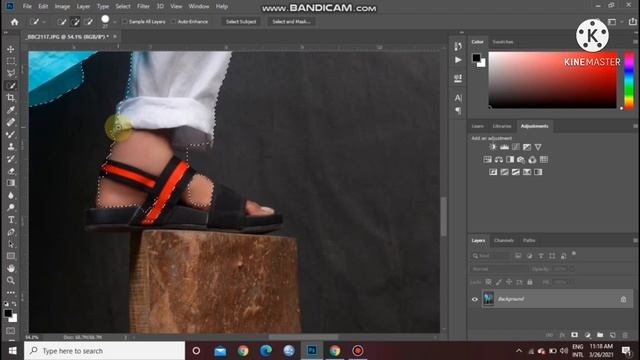
Task: Select the Crop tool
Action: (11, 98)
